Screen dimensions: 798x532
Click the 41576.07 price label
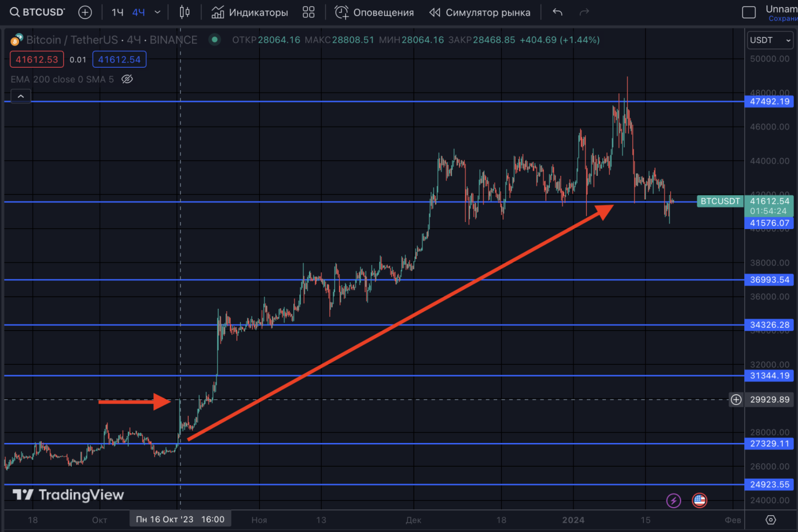(x=770, y=223)
